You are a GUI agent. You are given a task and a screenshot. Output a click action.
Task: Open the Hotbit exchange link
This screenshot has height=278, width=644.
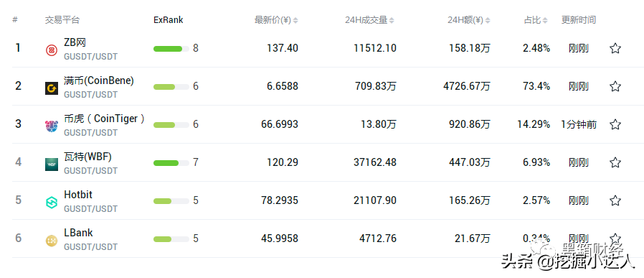tap(78, 195)
